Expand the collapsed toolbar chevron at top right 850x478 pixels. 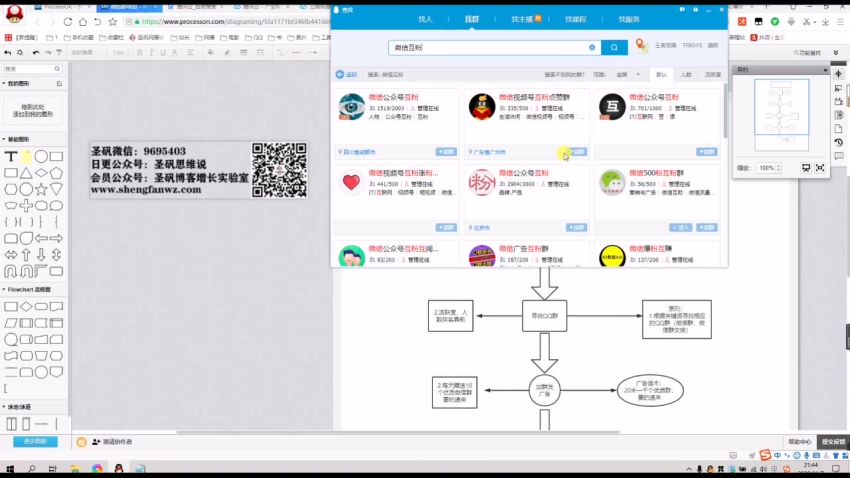coord(836,53)
